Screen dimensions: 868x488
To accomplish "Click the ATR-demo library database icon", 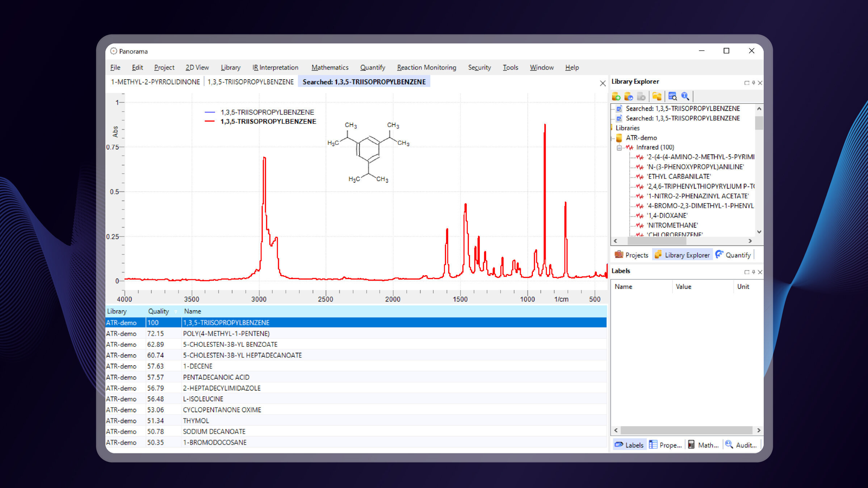I will point(619,138).
